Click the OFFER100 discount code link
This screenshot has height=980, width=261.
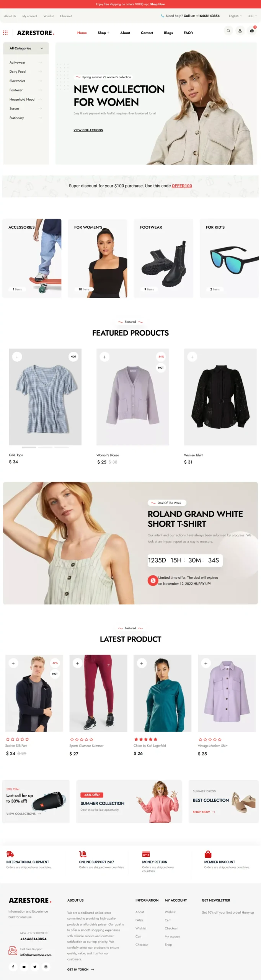182,186
